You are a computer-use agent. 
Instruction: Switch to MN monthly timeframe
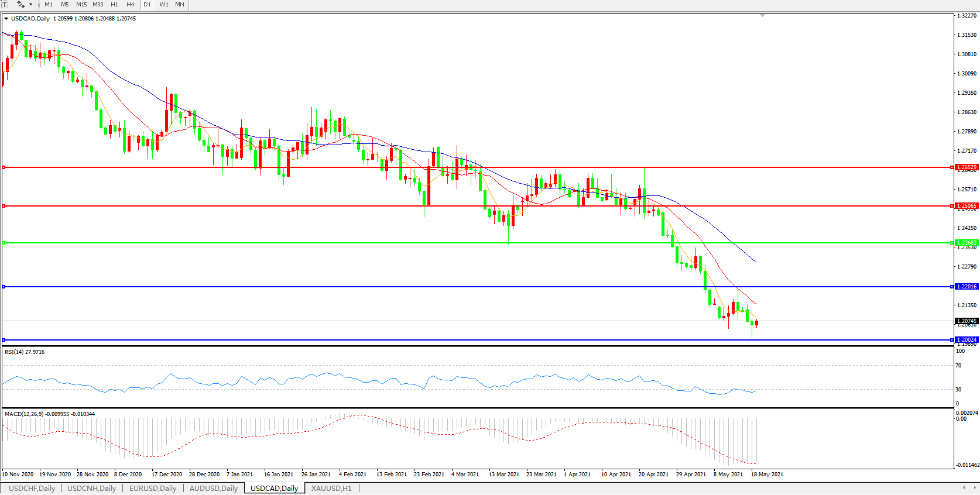point(180,5)
